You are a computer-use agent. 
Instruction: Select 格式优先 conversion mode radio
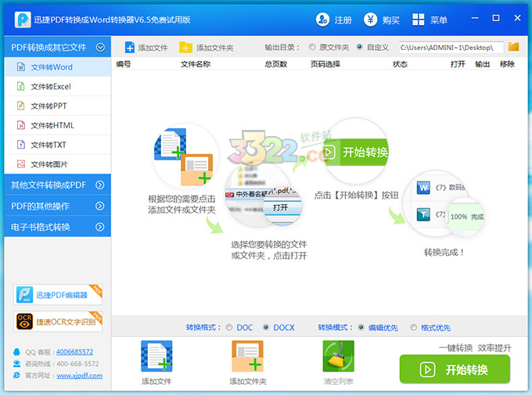[x=413, y=328]
